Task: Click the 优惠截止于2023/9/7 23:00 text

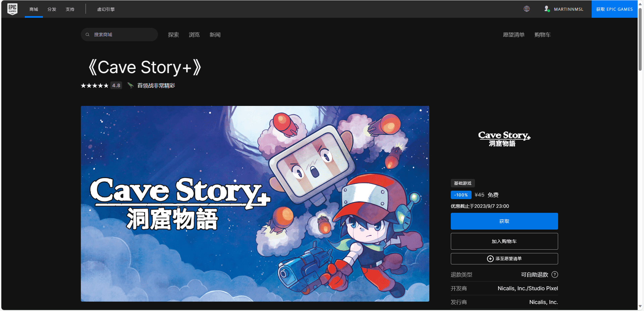Action: coord(480,206)
